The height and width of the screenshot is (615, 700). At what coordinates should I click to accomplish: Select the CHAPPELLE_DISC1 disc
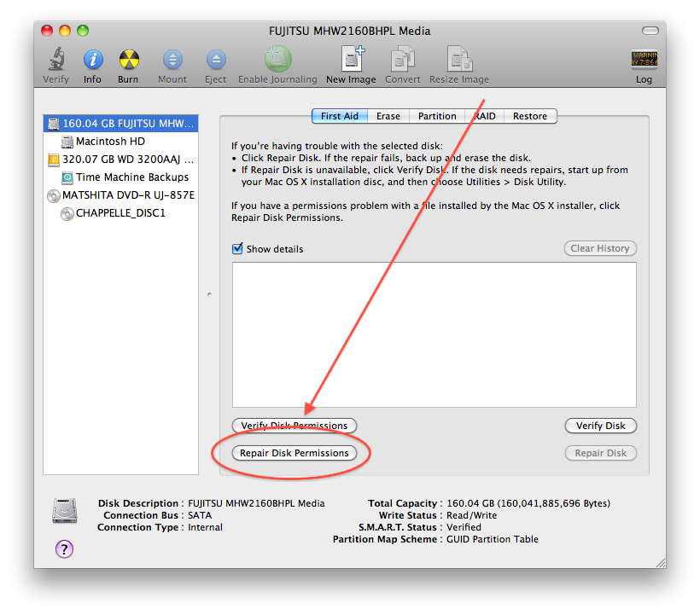pos(121,213)
